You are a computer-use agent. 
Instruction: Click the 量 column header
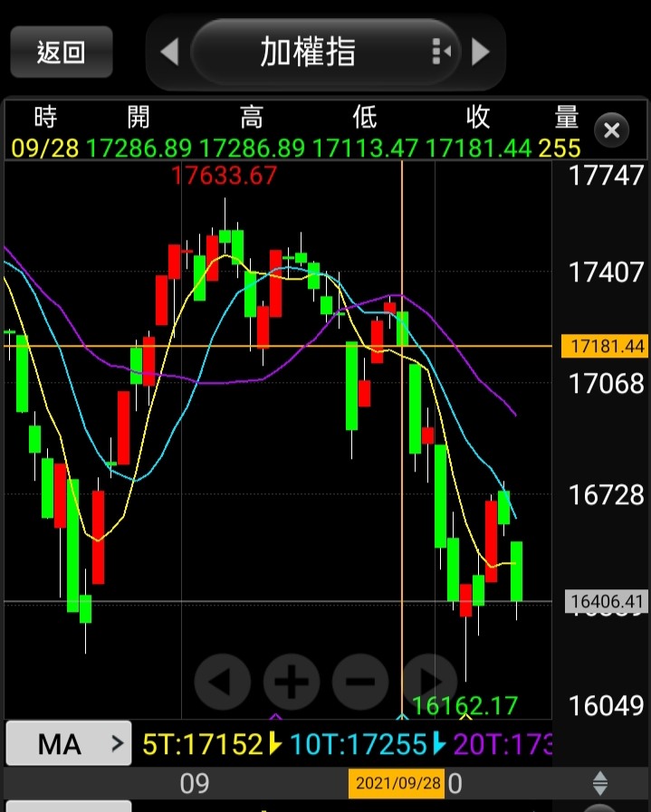pos(567,117)
